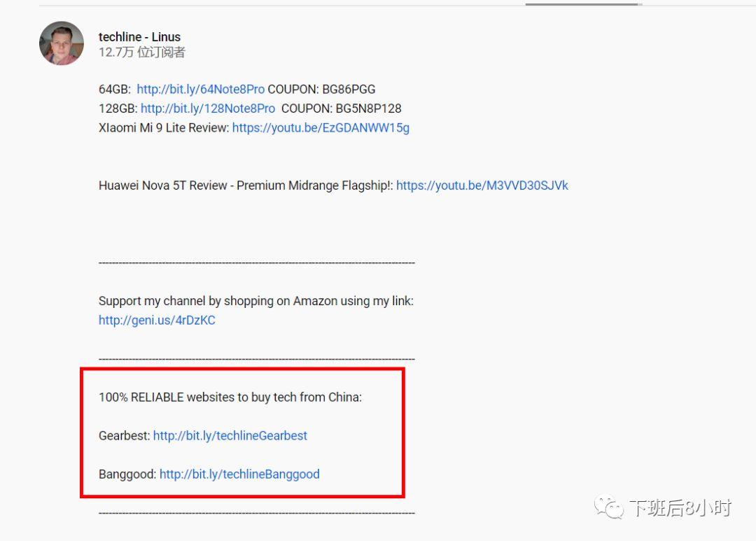Image resolution: width=756 pixels, height=541 pixels.
Task: Open the geni.us/4rDzKC Amazon link
Action: (157, 320)
